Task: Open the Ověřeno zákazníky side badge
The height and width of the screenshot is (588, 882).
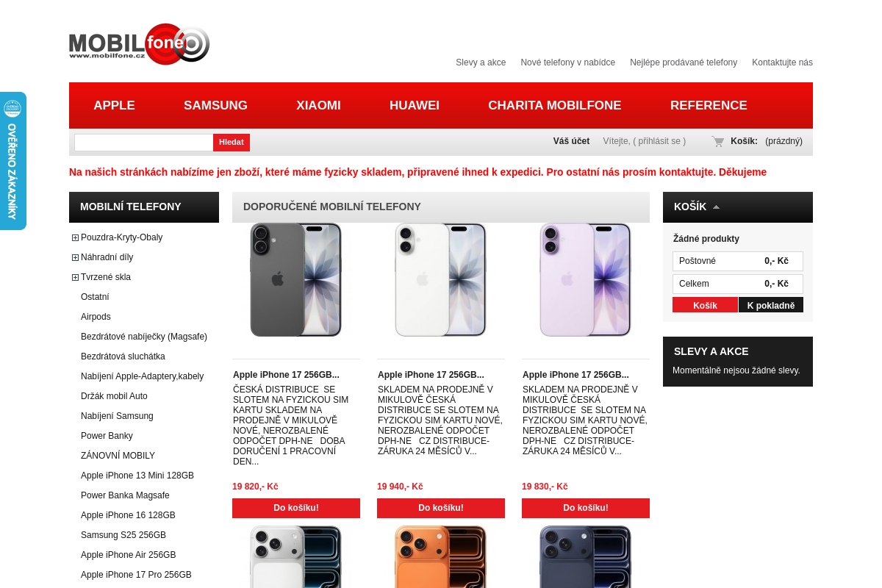Action: pyautogui.click(x=12, y=161)
